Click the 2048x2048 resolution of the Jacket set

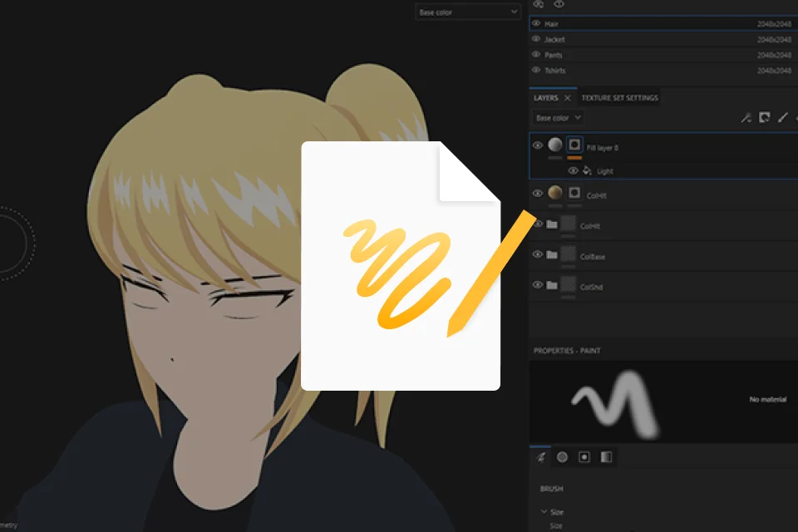774,39
